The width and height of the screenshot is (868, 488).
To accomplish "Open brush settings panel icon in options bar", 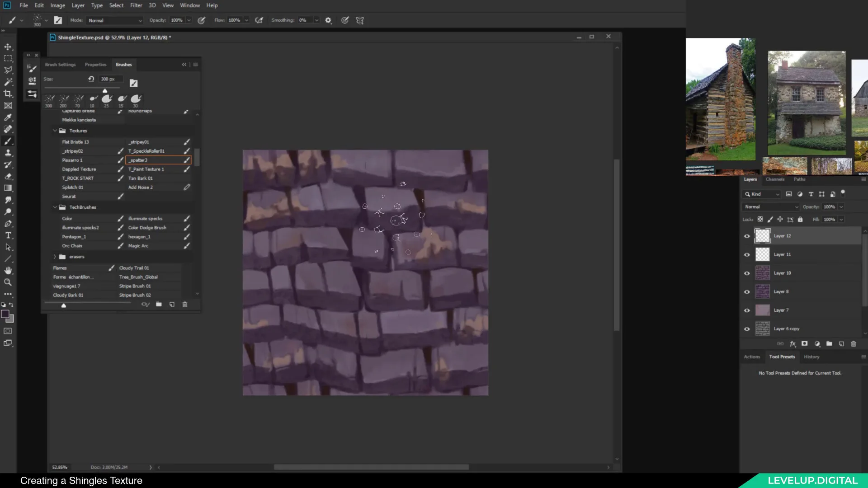I will click(58, 20).
